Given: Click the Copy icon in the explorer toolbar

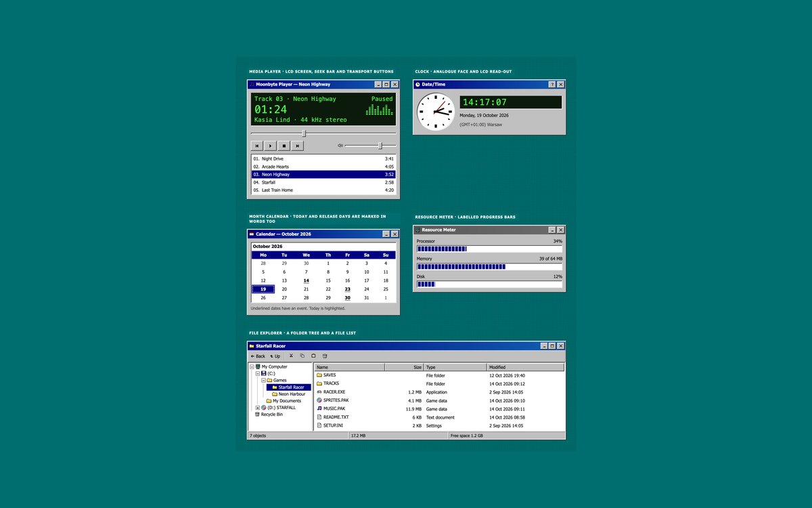Looking at the screenshot, I should point(302,356).
